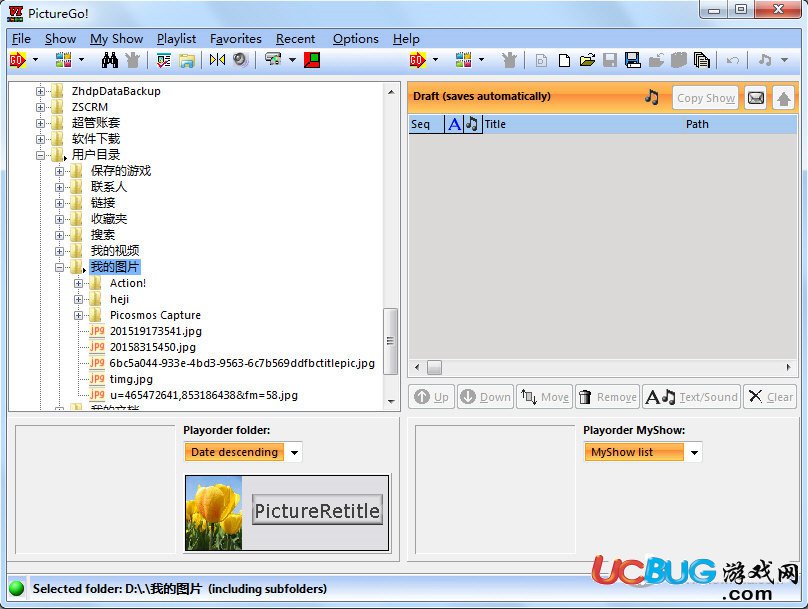808x609 pixels.
Task: Click the Move button
Action: click(x=545, y=397)
